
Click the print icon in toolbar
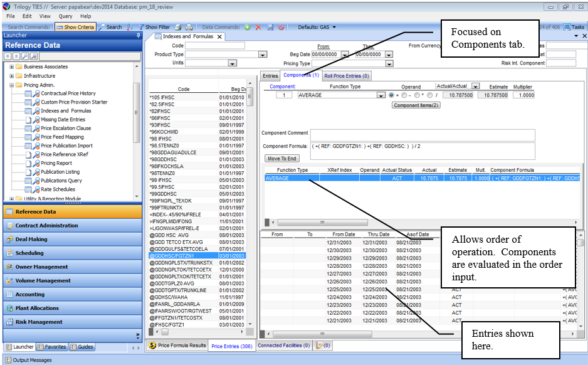click(x=178, y=27)
